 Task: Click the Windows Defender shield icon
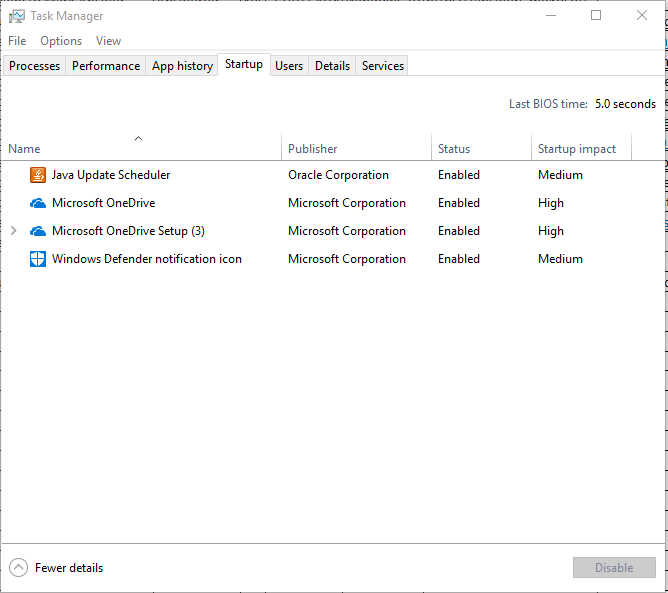[x=38, y=259]
